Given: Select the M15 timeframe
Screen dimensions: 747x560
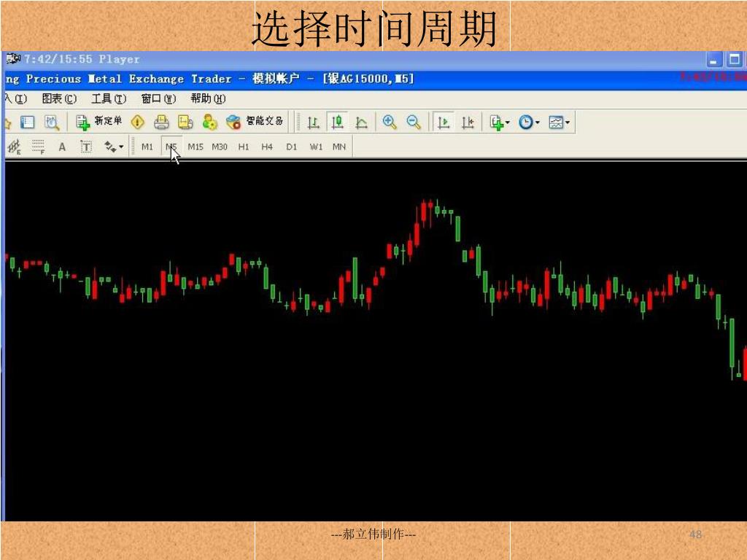Looking at the screenshot, I should (x=196, y=147).
